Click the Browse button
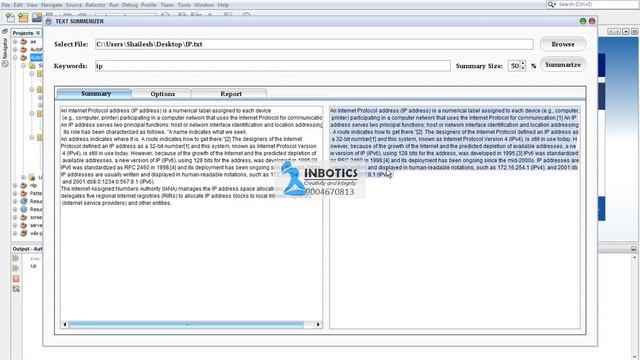This screenshot has width=640, height=360. (563, 44)
